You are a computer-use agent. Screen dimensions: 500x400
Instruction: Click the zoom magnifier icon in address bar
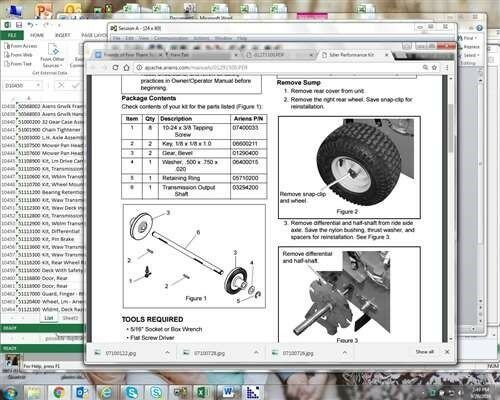[x=425, y=67]
